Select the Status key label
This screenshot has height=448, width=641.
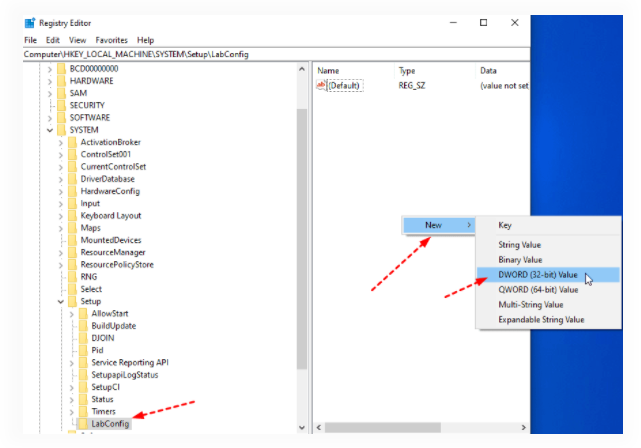click(x=102, y=399)
